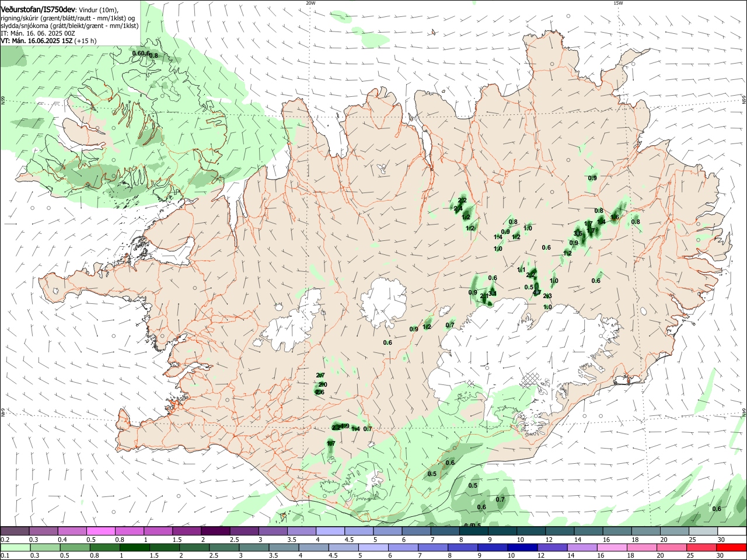Click the 'slydda/snjókoma' legend description line

click(69, 26)
